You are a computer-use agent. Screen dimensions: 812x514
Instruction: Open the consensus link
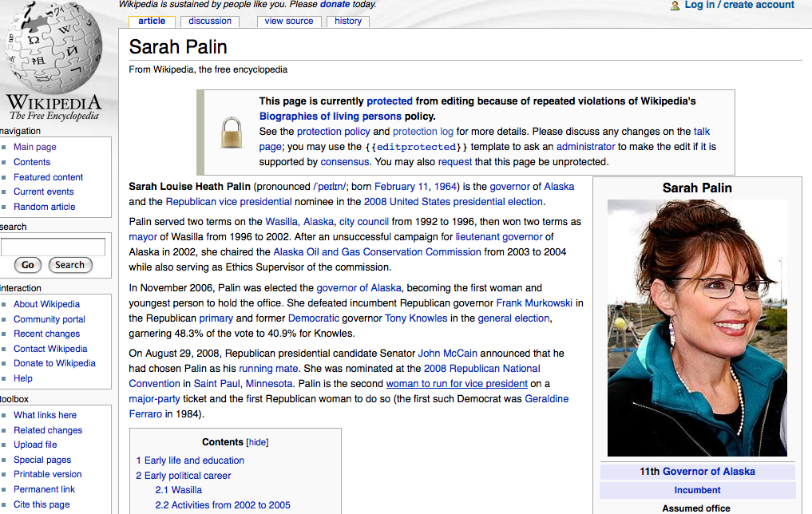(345, 162)
